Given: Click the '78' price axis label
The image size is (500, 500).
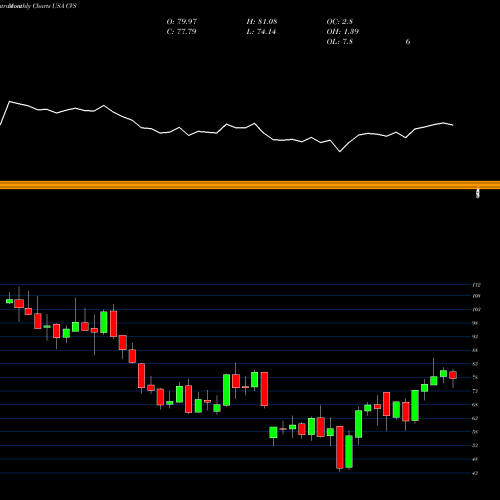Looking at the screenshot, I should pyautogui.click(x=475, y=377).
